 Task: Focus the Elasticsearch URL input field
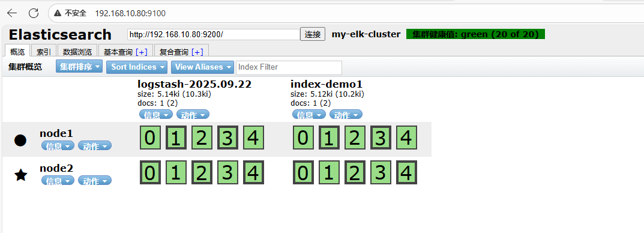click(214, 34)
